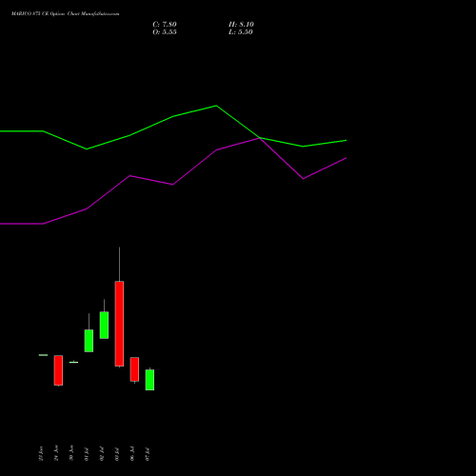The height and width of the screenshot is (476, 476).
Task: Select the red candle for 24 Jun
Action: click(x=58, y=370)
